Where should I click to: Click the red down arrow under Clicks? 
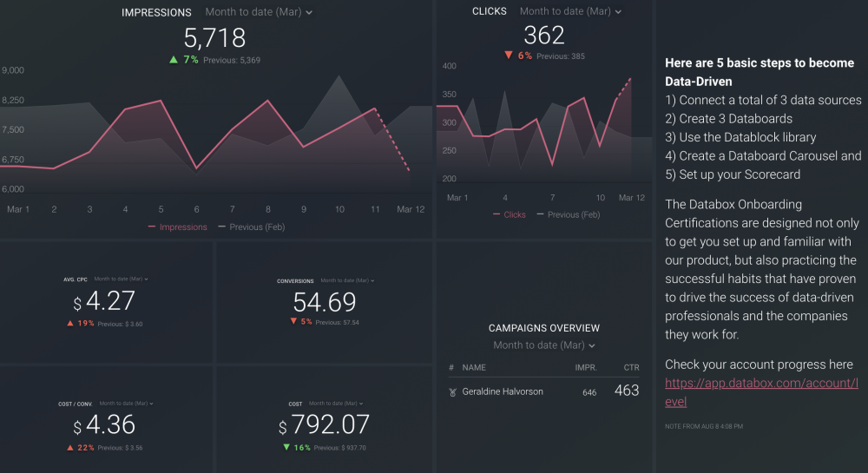coord(508,56)
